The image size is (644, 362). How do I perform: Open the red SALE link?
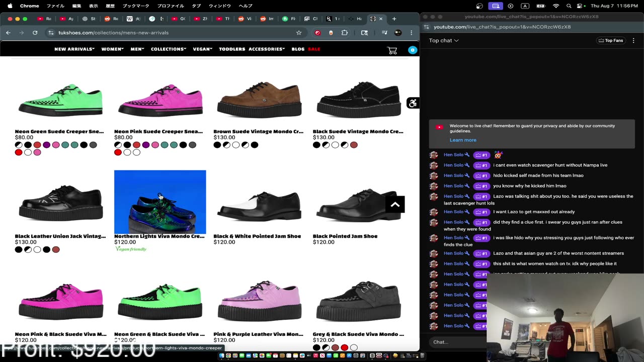tap(314, 49)
